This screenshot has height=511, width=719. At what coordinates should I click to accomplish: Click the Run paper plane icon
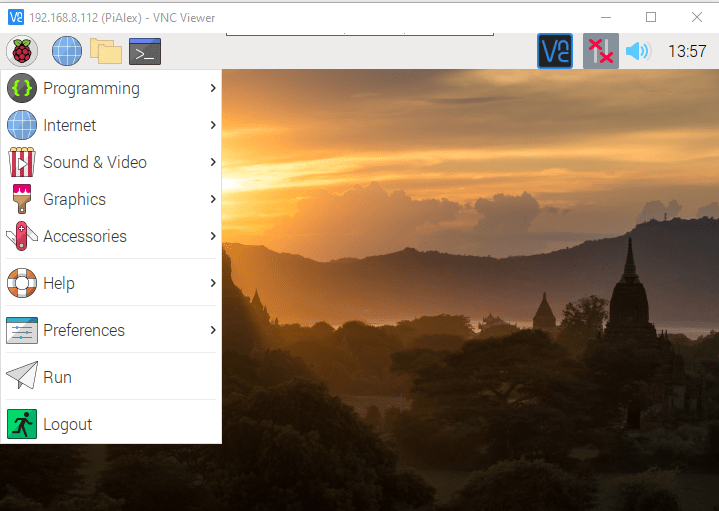click(x=22, y=375)
